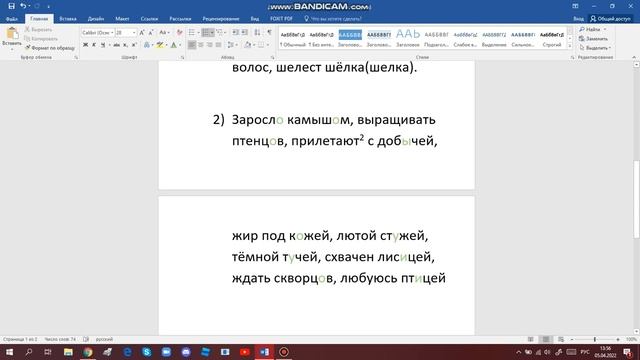Open the ribbon display options
The height and width of the screenshot is (360, 640).
click(575, 6)
